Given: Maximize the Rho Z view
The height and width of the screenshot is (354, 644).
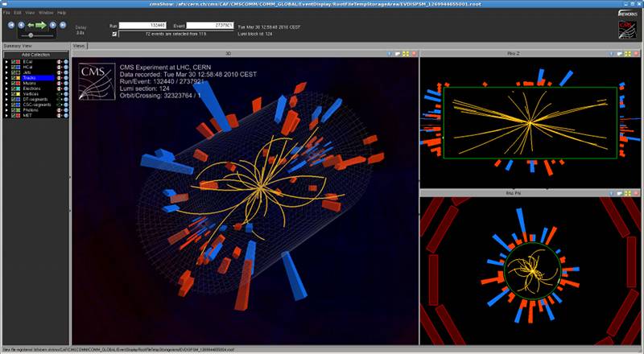Looking at the screenshot, I should point(628,53).
